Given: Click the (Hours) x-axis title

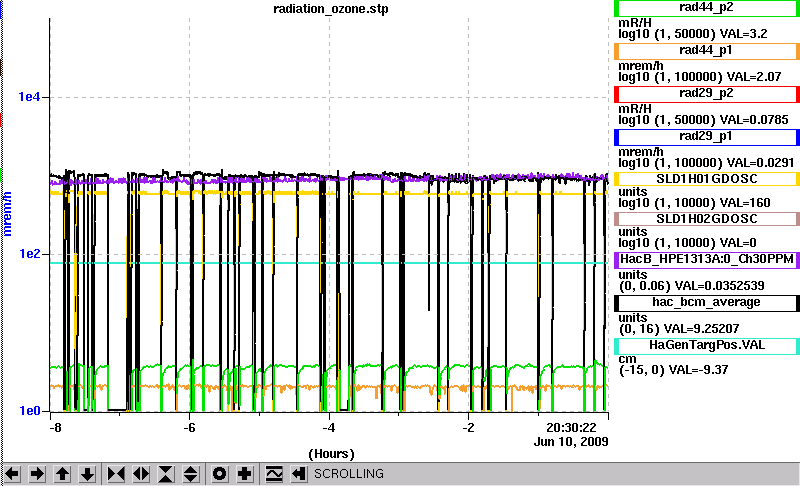Looking at the screenshot, I should point(331,454).
